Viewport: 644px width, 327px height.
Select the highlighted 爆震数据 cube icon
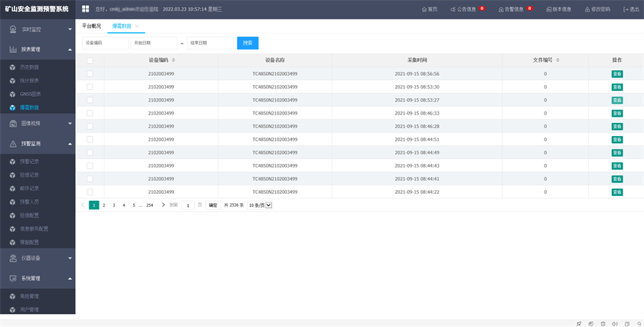coord(12,107)
